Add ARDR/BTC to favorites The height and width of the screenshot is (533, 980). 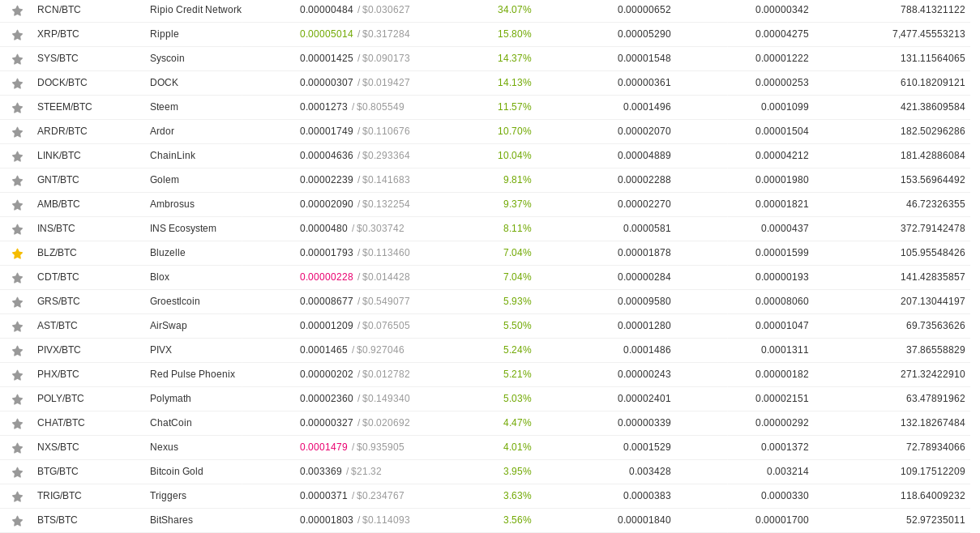pos(17,132)
